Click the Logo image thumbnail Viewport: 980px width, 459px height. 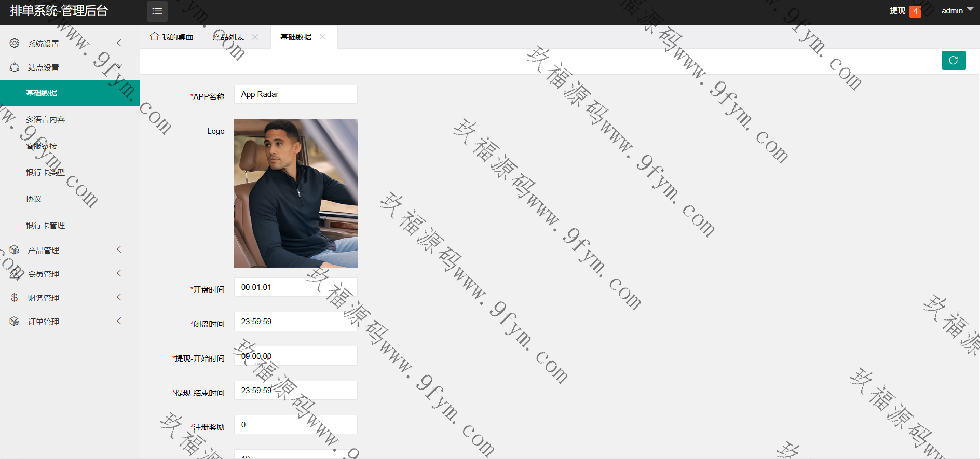(295, 193)
